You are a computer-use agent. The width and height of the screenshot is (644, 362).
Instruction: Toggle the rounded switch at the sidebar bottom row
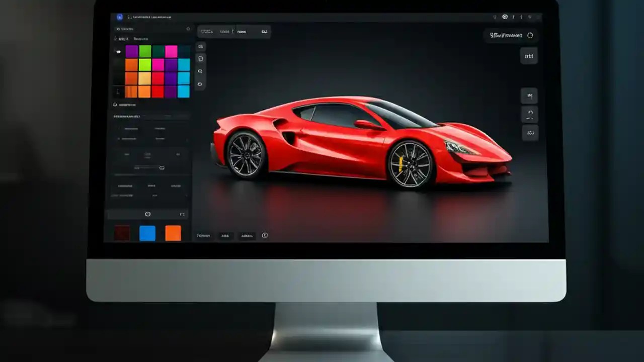click(183, 214)
